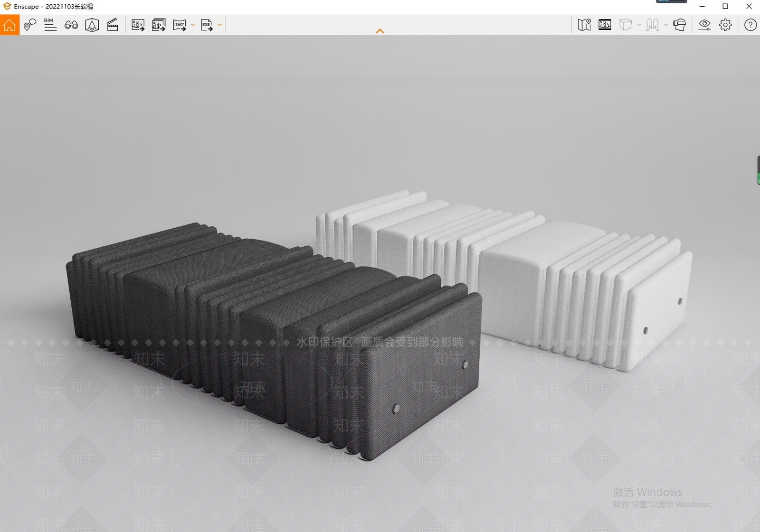
Task: Export a 360° panorama
Action: point(180,25)
